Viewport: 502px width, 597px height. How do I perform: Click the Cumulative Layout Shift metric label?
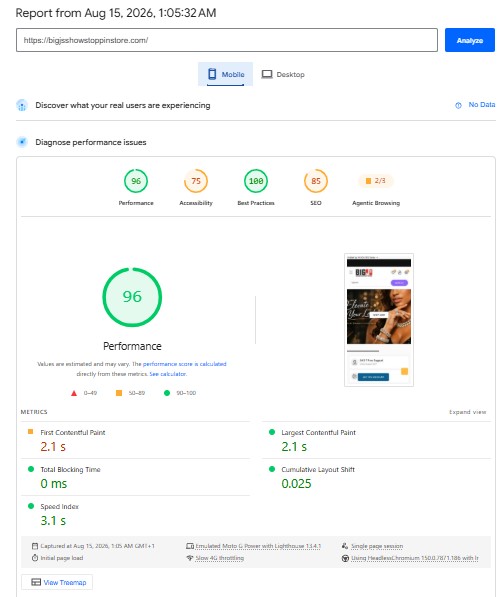point(318,469)
